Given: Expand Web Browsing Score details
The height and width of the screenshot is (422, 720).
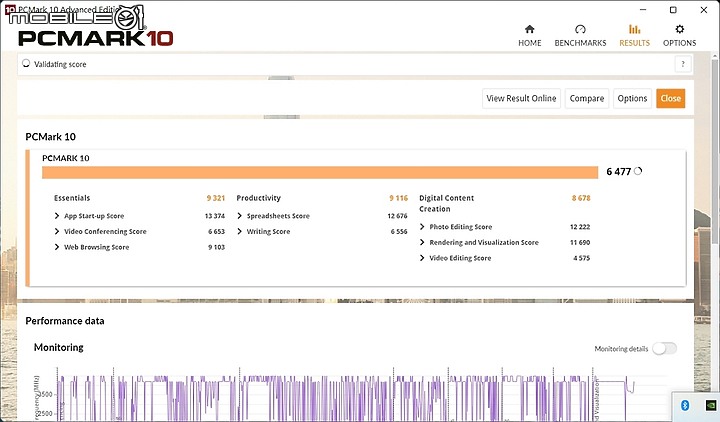Looking at the screenshot, I should click(56, 247).
